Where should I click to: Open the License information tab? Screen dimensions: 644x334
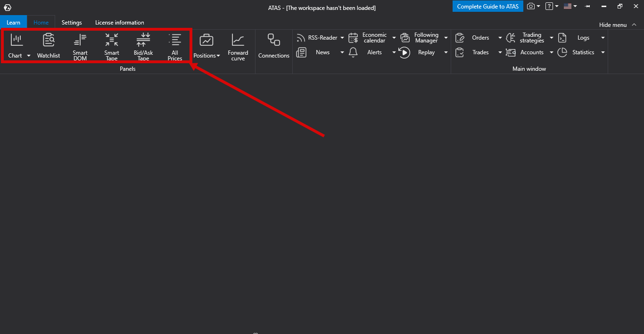120,22
